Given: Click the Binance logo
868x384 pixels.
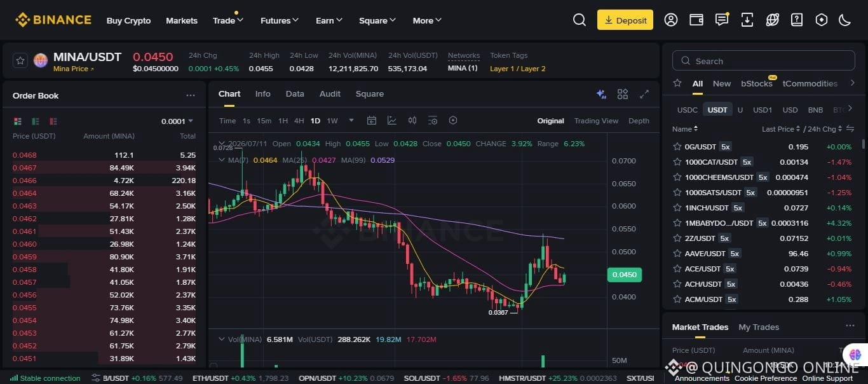Looking at the screenshot, I should pos(53,20).
